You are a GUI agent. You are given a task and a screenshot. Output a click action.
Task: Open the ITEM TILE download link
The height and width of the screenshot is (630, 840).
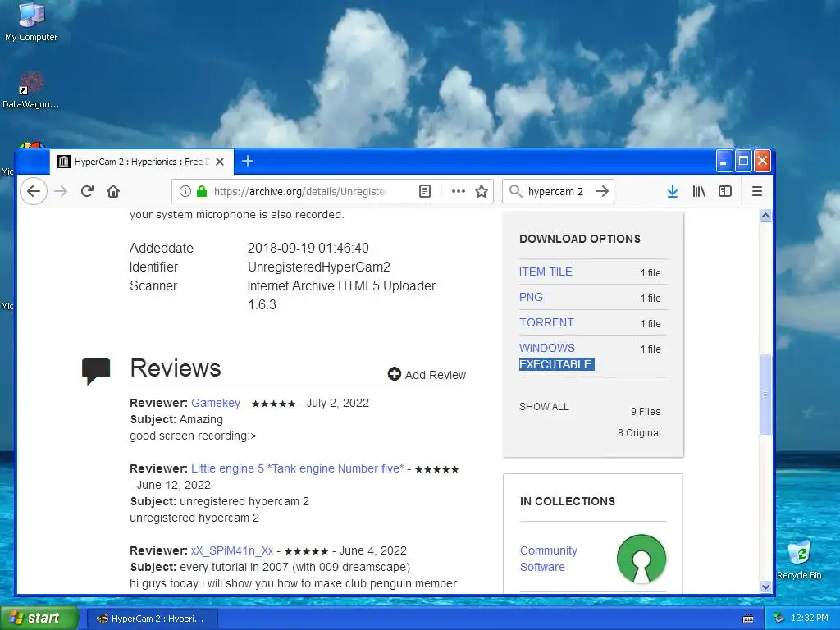[x=546, y=272]
